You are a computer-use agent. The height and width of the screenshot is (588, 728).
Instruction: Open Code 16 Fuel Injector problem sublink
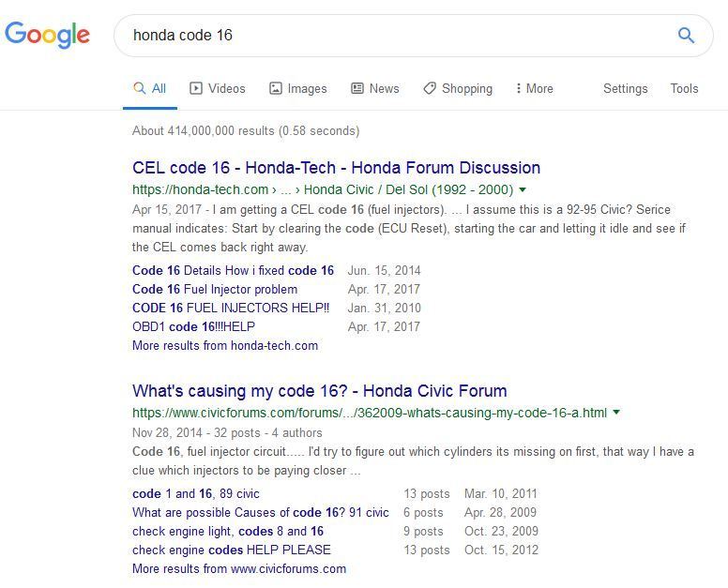tap(214, 289)
